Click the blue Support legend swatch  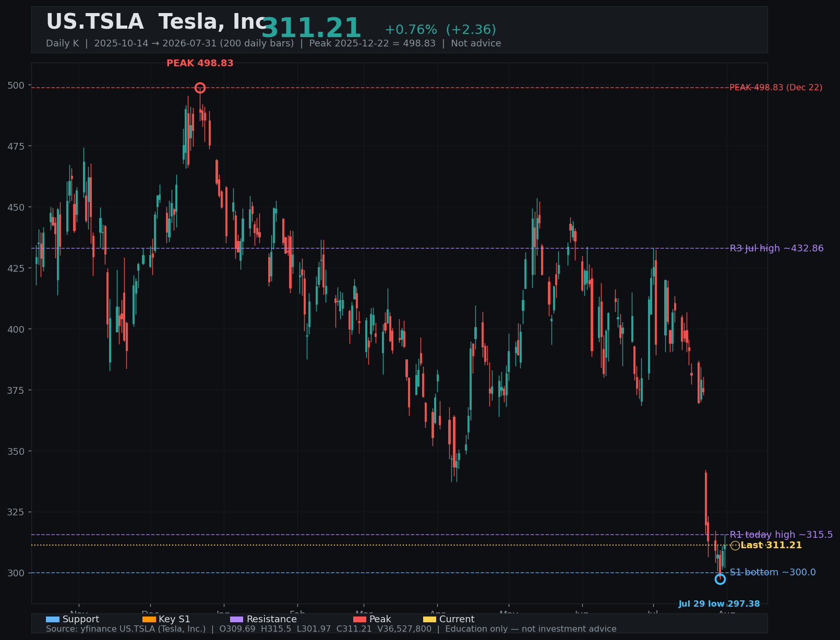tap(52, 619)
